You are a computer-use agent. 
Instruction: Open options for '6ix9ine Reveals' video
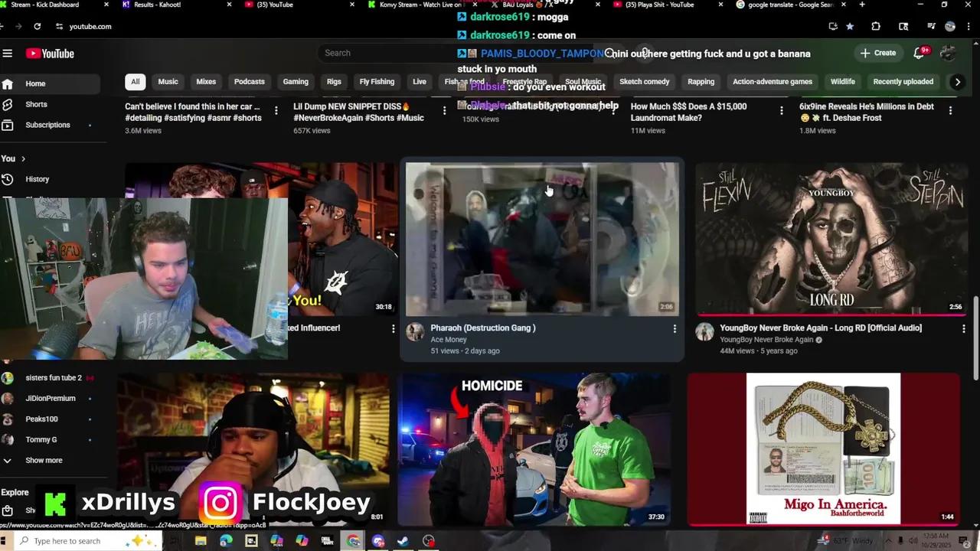tap(950, 111)
